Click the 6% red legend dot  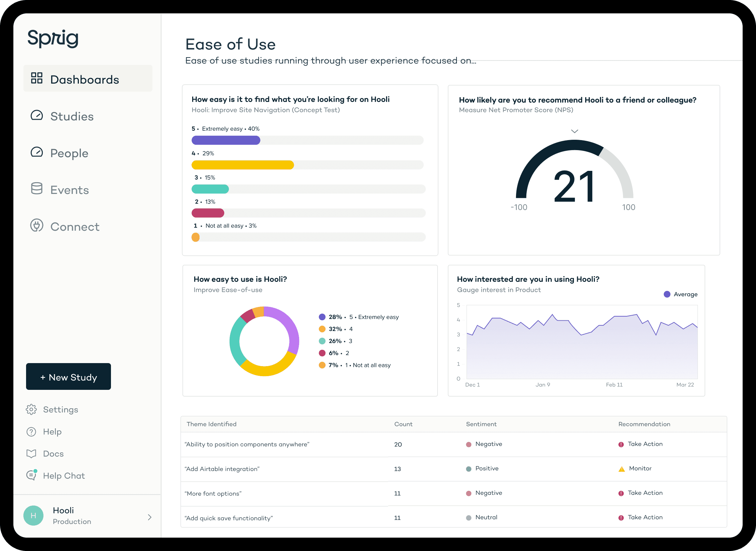322,353
